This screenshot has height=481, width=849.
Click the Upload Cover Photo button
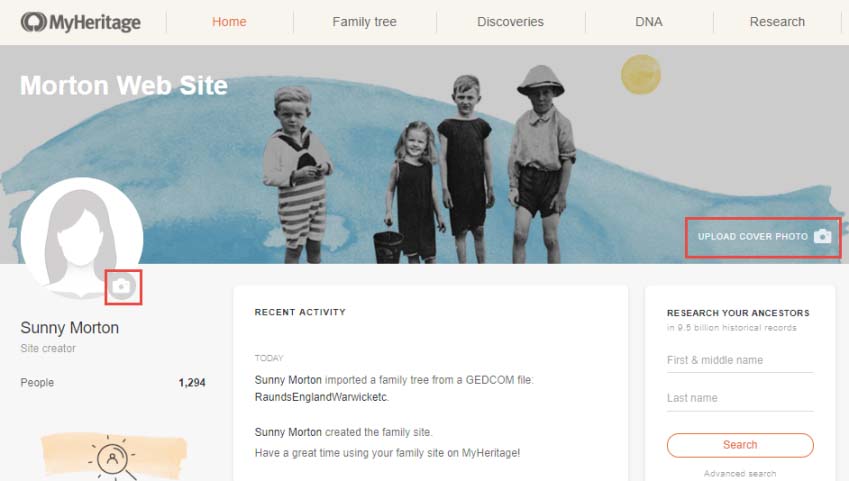click(763, 237)
